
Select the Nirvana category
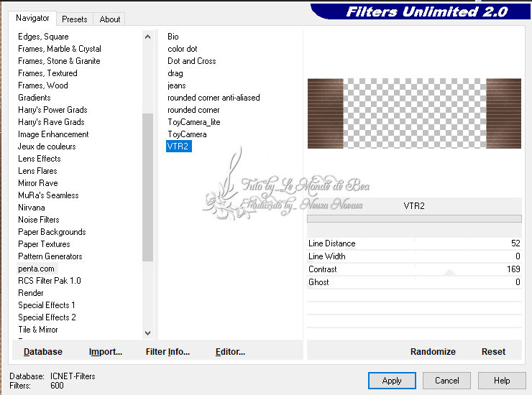pos(31,208)
